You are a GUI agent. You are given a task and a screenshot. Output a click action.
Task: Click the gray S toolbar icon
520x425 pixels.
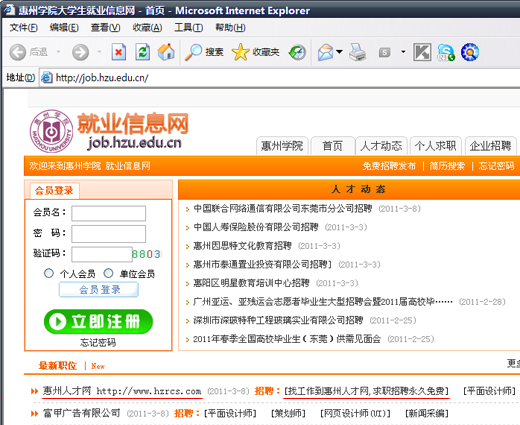(384, 52)
